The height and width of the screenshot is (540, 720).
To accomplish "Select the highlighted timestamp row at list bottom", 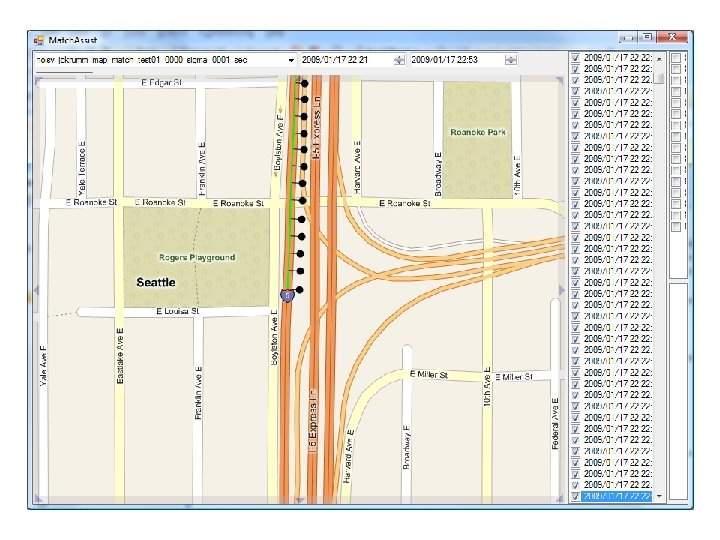I will pyautogui.click(x=617, y=496).
